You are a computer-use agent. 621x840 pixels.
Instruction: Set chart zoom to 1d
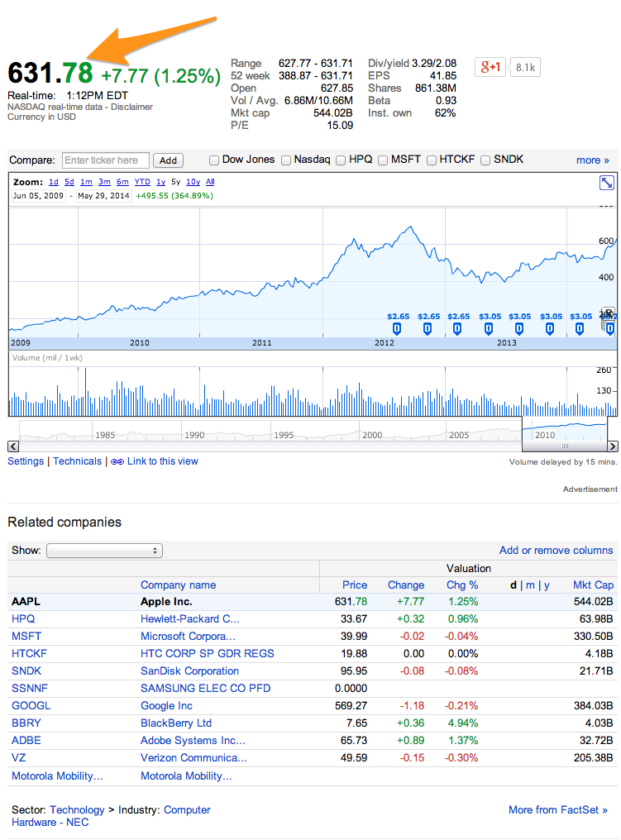point(54,182)
